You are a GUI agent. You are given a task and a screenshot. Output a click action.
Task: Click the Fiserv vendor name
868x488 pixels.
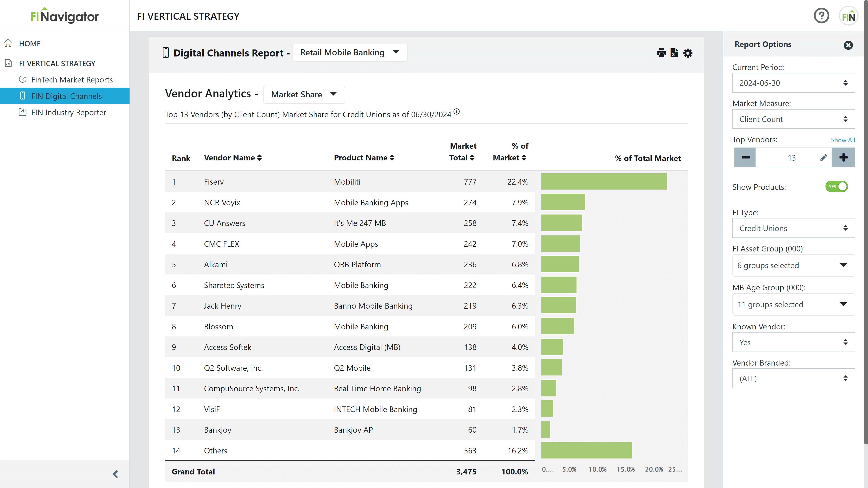coord(214,181)
